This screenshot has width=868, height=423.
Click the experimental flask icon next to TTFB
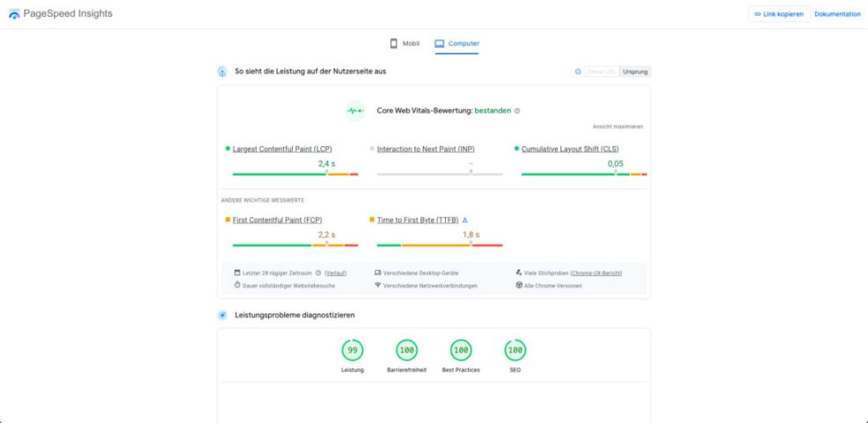pyautogui.click(x=465, y=220)
